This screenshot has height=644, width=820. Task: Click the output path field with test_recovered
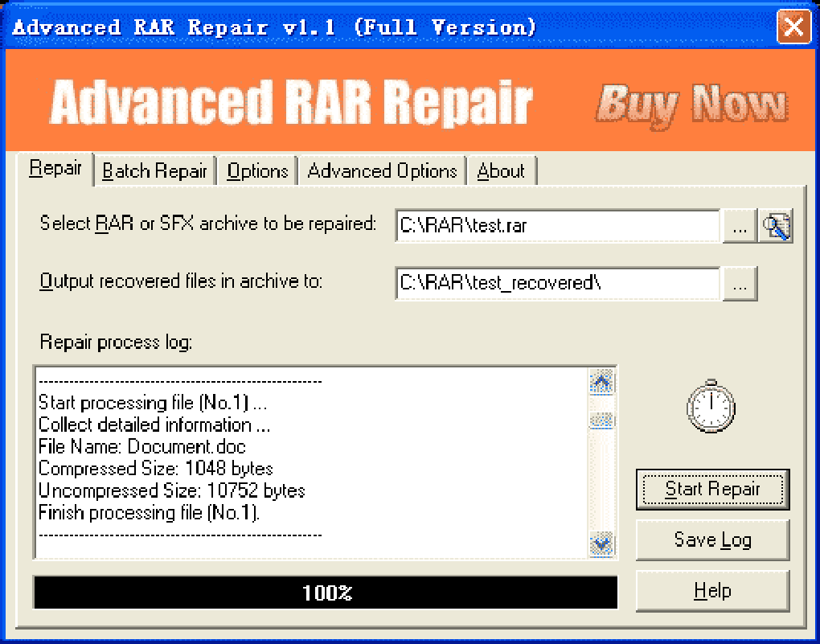(558, 284)
